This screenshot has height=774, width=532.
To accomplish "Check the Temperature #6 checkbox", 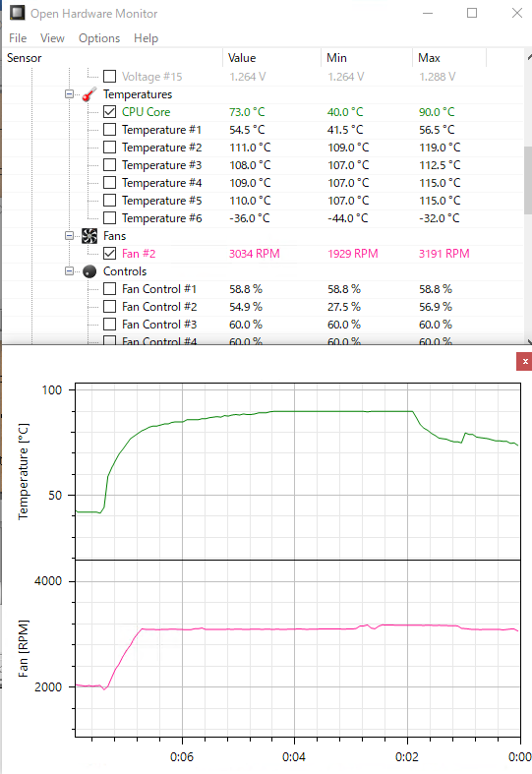I will point(109,218).
